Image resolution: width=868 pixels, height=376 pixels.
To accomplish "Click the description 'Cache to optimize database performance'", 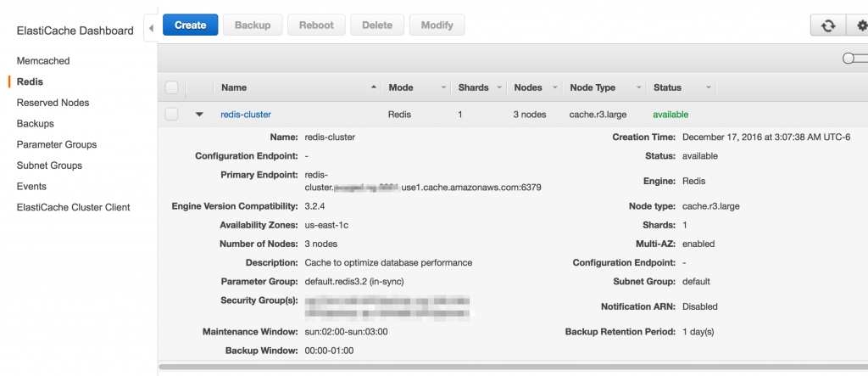I will [388, 262].
